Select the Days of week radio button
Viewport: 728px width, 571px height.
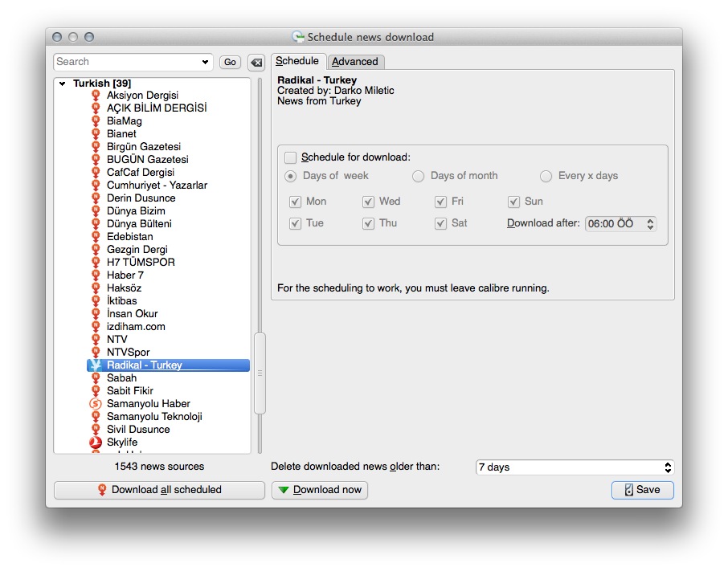[291, 176]
